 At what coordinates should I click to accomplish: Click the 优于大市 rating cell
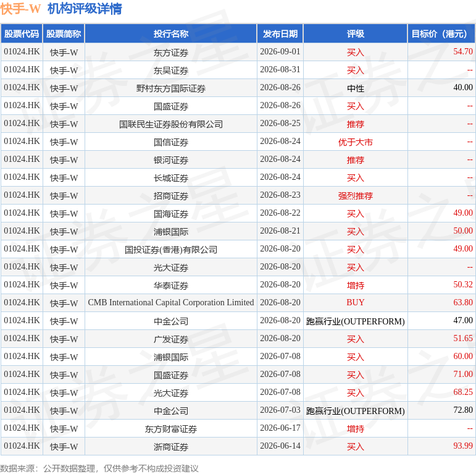(x=356, y=142)
